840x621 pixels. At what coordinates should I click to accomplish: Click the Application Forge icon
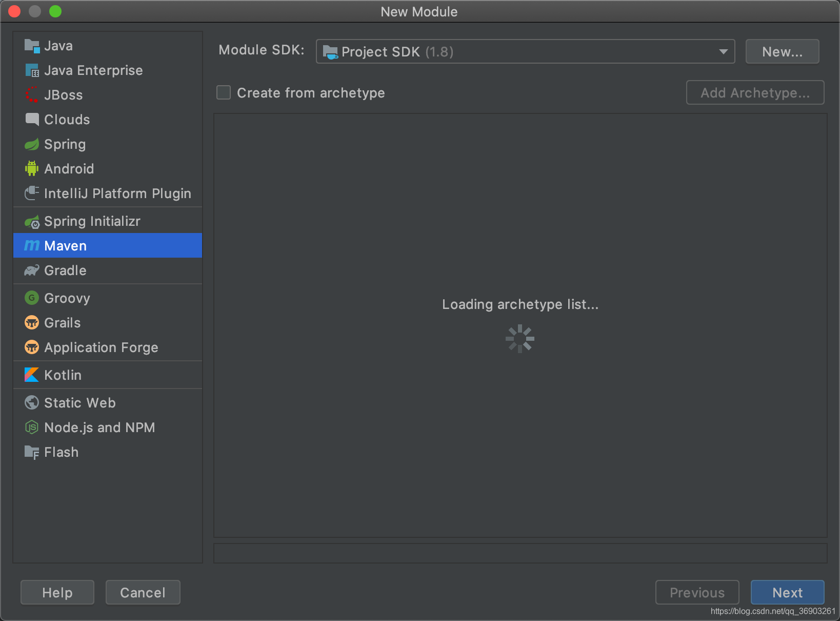pos(32,347)
